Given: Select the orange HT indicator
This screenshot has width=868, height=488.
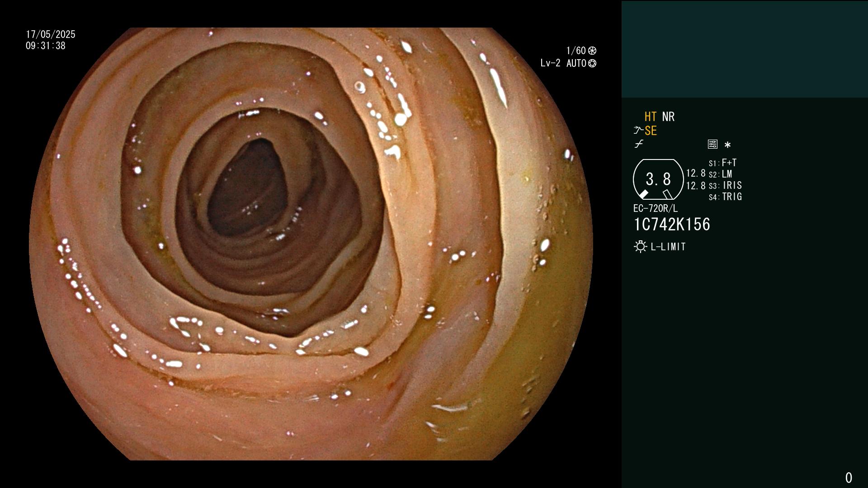Looking at the screenshot, I should [651, 117].
